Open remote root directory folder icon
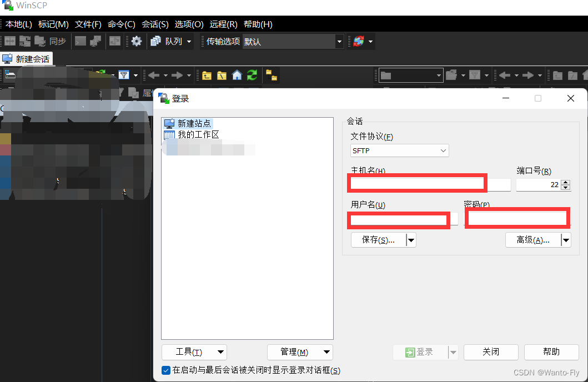Viewport: 588px width, 382px height. coord(572,76)
